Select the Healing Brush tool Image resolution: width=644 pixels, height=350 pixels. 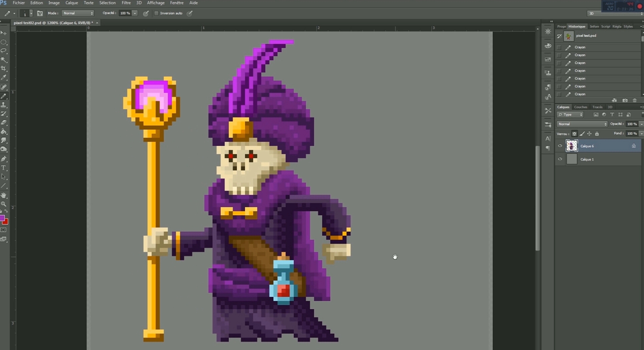(x=4, y=87)
